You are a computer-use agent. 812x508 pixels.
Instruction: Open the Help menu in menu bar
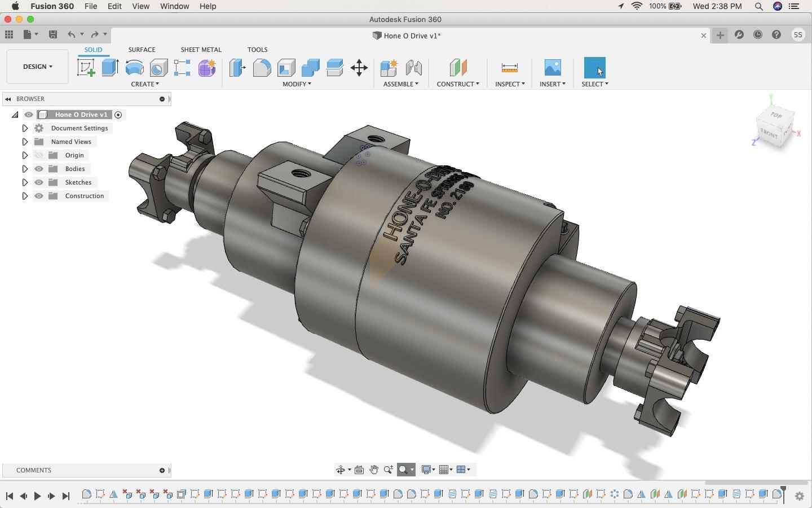tap(208, 6)
